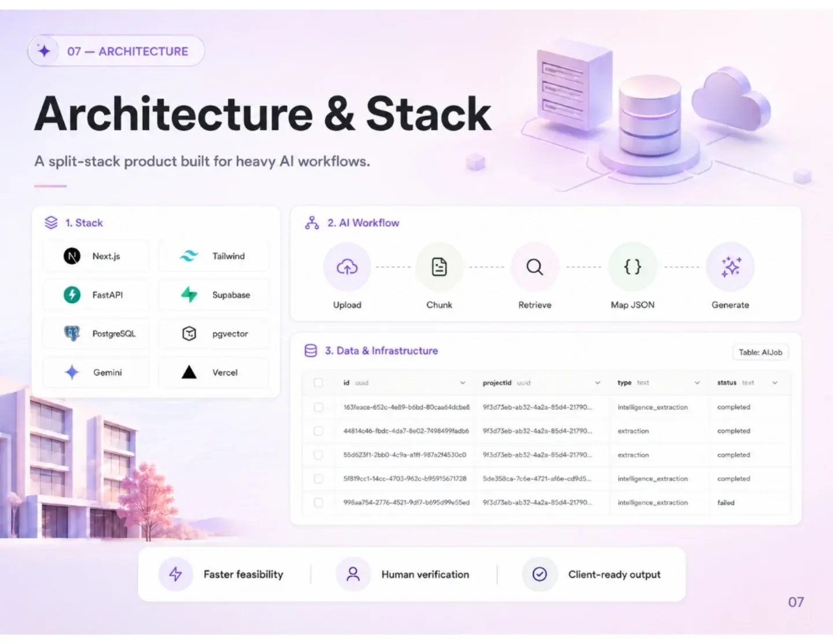
Task: Expand the status column dropdown chevron
Action: [775, 382]
